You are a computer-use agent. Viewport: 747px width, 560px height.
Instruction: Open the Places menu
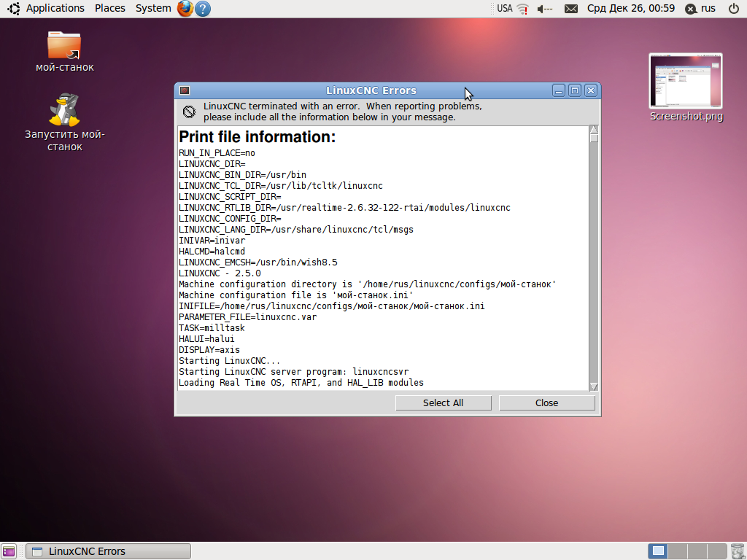pos(110,9)
